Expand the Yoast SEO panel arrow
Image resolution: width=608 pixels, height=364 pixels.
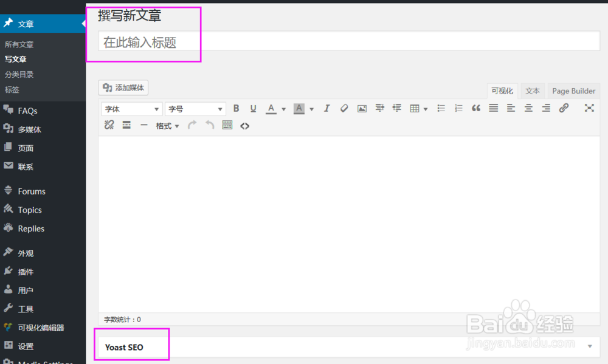pyautogui.click(x=589, y=346)
